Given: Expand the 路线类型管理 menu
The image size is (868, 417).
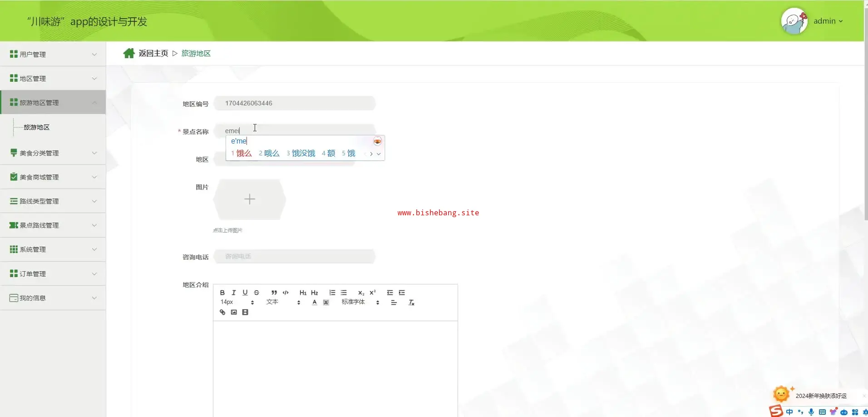Looking at the screenshot, I should pyautogui.click(x=53, y=201).
